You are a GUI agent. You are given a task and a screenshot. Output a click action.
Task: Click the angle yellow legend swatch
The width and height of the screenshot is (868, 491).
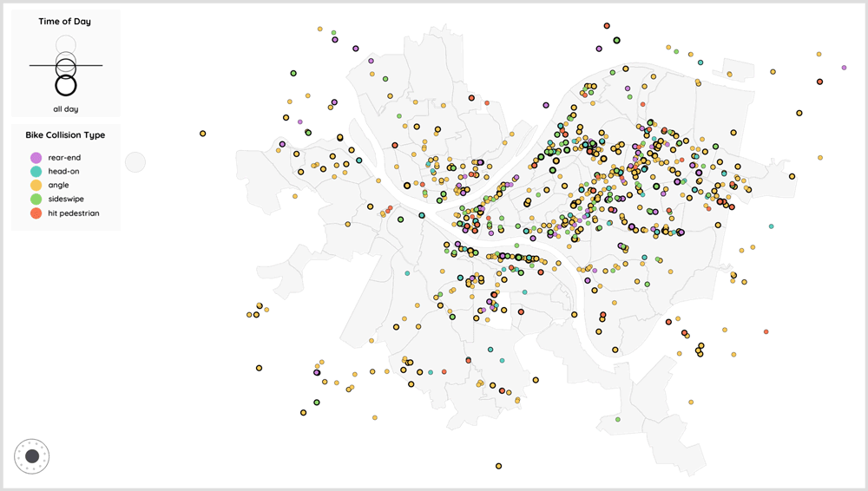pos(36,186)
